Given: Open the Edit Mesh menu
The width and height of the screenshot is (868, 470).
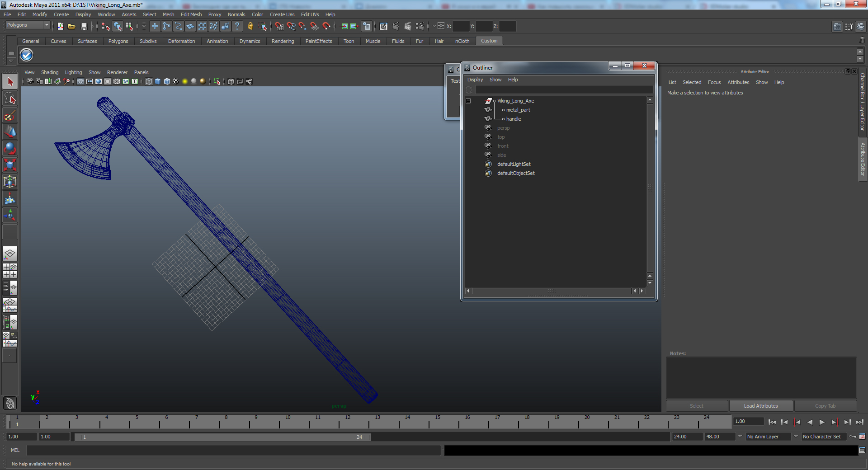Looking at the screenshot, I should pyautogui.click(x=191, y=14).
